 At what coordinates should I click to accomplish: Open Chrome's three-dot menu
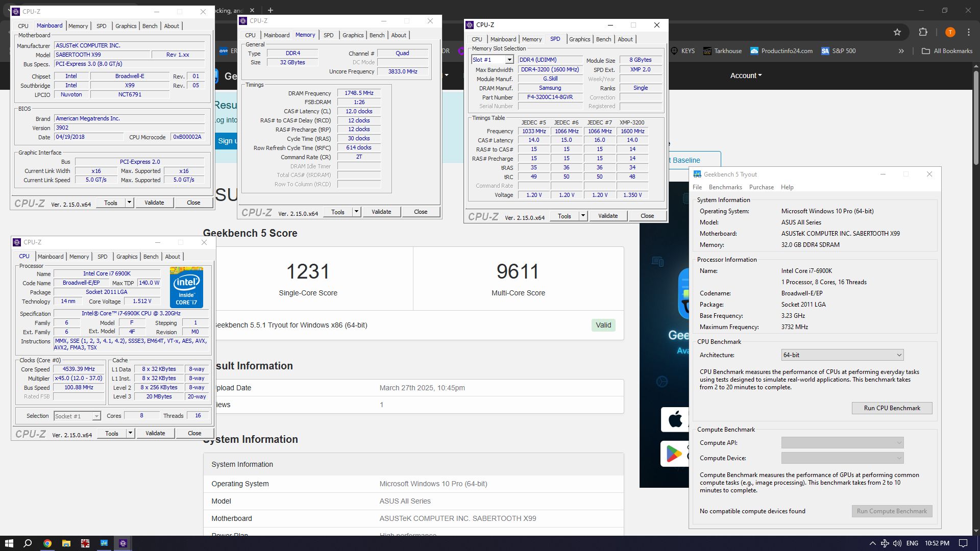point(969,32)
